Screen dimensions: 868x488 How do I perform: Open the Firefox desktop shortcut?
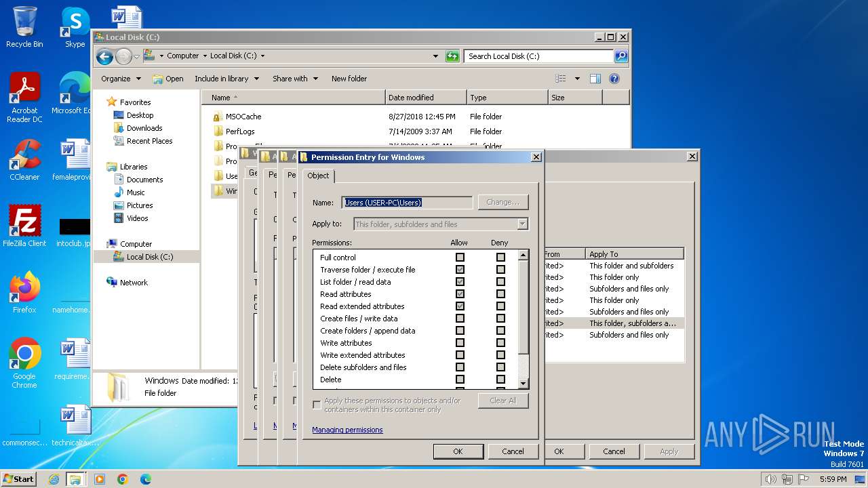point(24,292)
